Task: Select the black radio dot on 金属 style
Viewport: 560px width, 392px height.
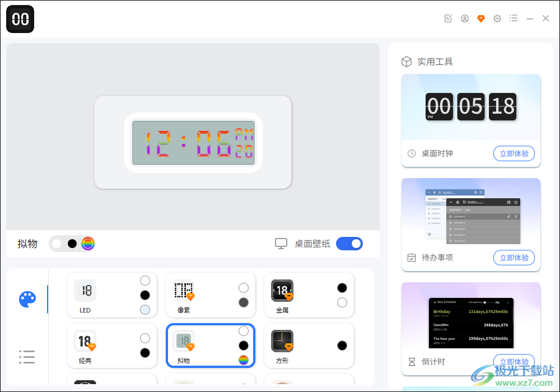Action: click(x=342, y=287)
